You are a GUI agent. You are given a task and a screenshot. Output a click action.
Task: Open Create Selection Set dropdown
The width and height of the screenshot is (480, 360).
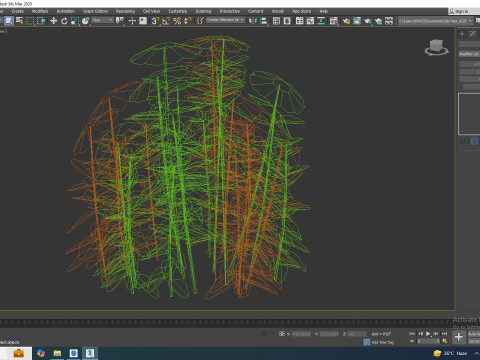[226, 20]
